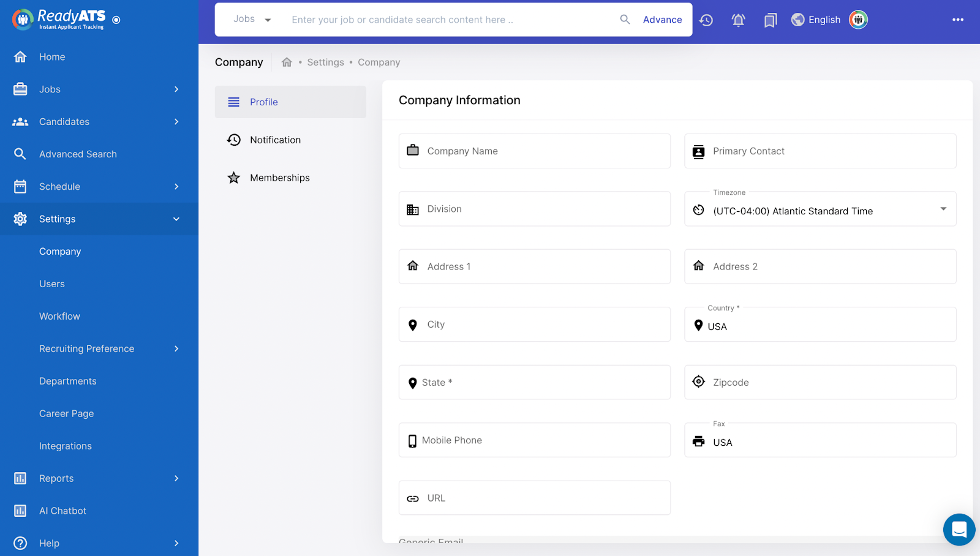Focus the job or candidate search field
Viewport: 980px width, 556px height.
click(450, 20)
